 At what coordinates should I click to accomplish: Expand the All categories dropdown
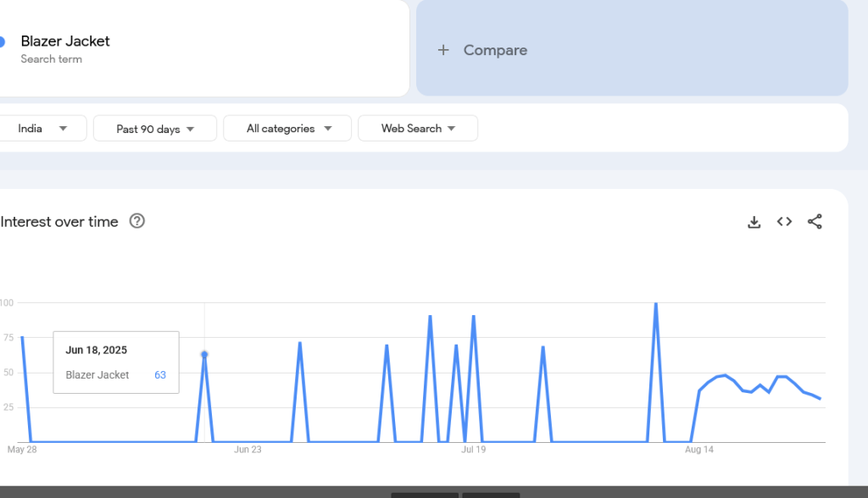(287, 129)
